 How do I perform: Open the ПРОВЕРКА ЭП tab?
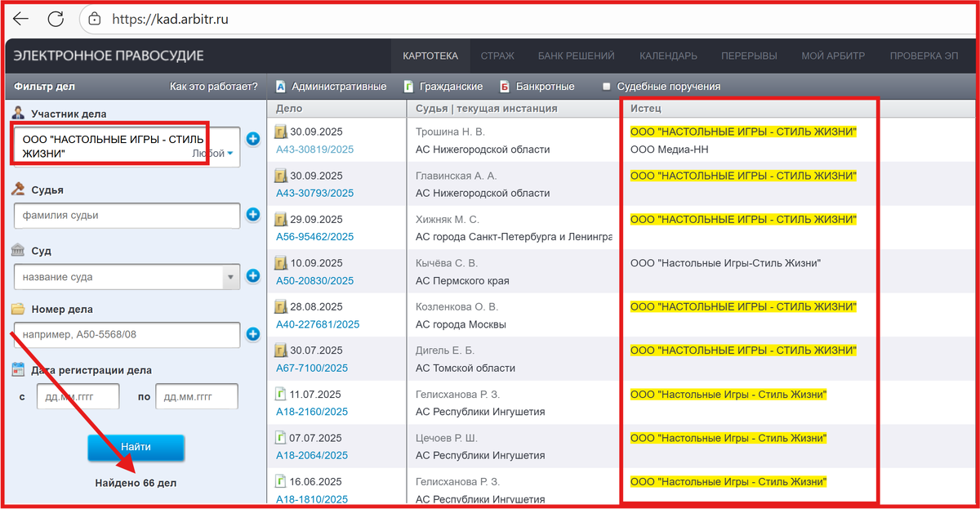[x=924, y=56]
